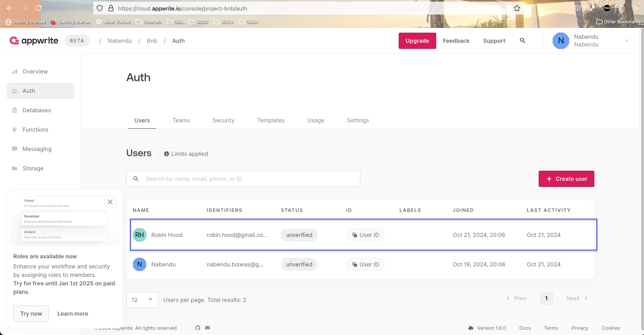Click the Create user button
The width and height of the screenshot is (644, 335).
point(566,179)
